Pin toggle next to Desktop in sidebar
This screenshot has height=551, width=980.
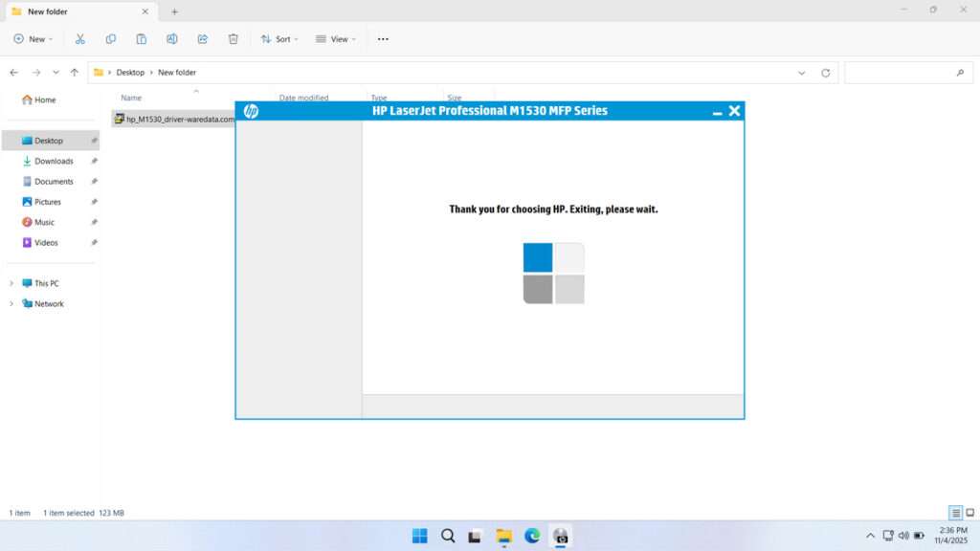[x=93, y=140]
